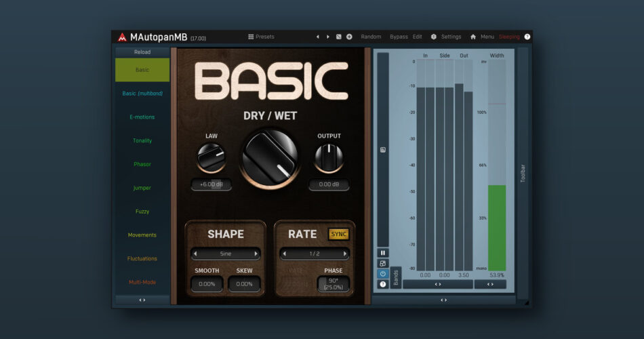This screenshot has width=644, height=339.
Task: Click the add preset plus icon
Action: click(349, 37)
